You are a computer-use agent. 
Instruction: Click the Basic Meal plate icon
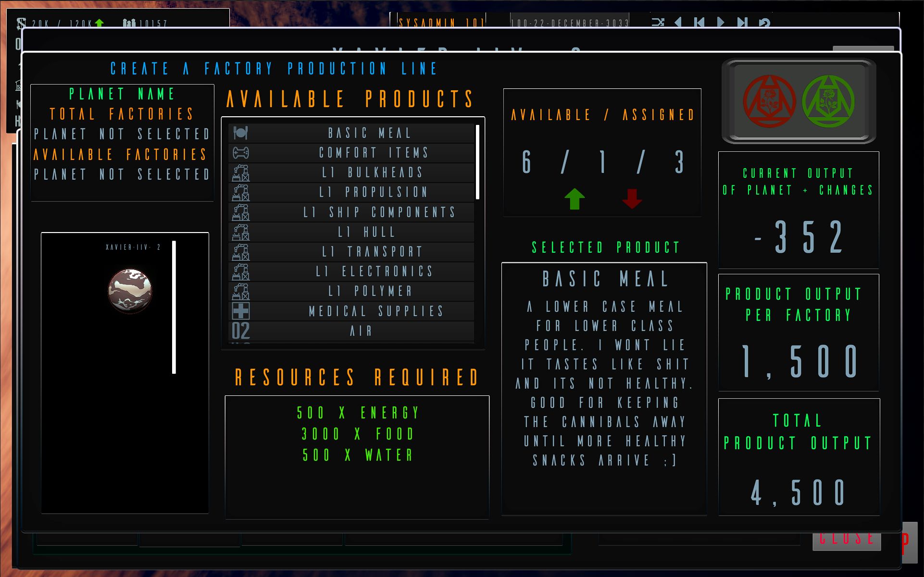point(240,133)
